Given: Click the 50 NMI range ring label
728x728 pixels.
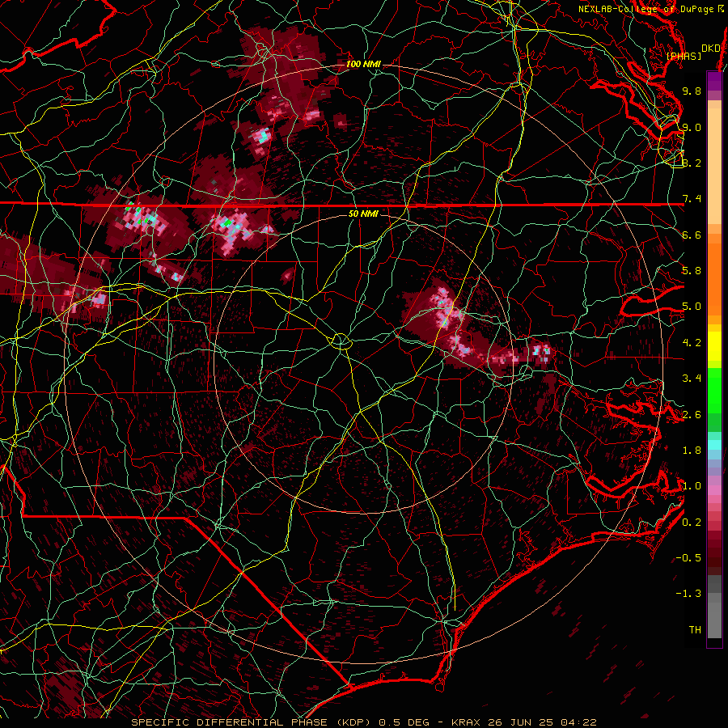Looking at the screenshot, I should 363,214.
